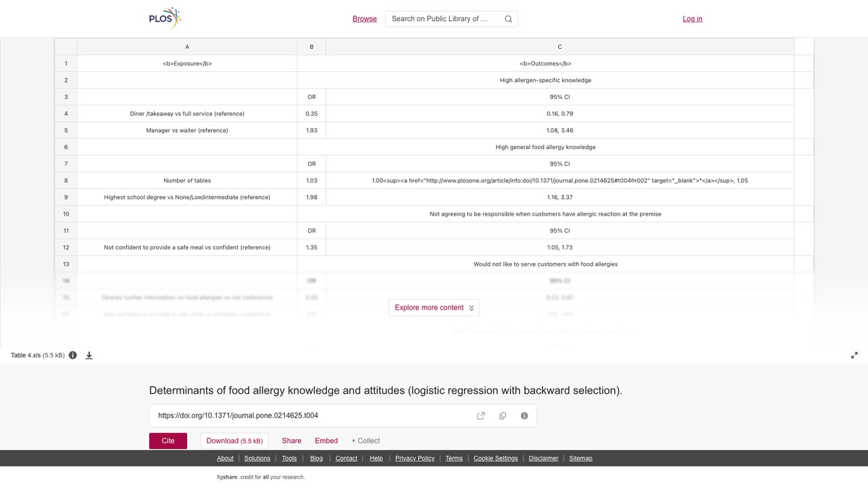Click the figshare credit text
Image resolution: width=868 pixels, height=488 pixels.
[x=261, y=477]
